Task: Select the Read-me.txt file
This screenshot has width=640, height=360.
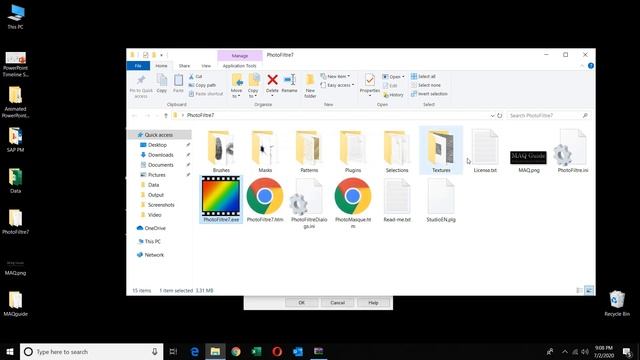Action: point(397,200)
